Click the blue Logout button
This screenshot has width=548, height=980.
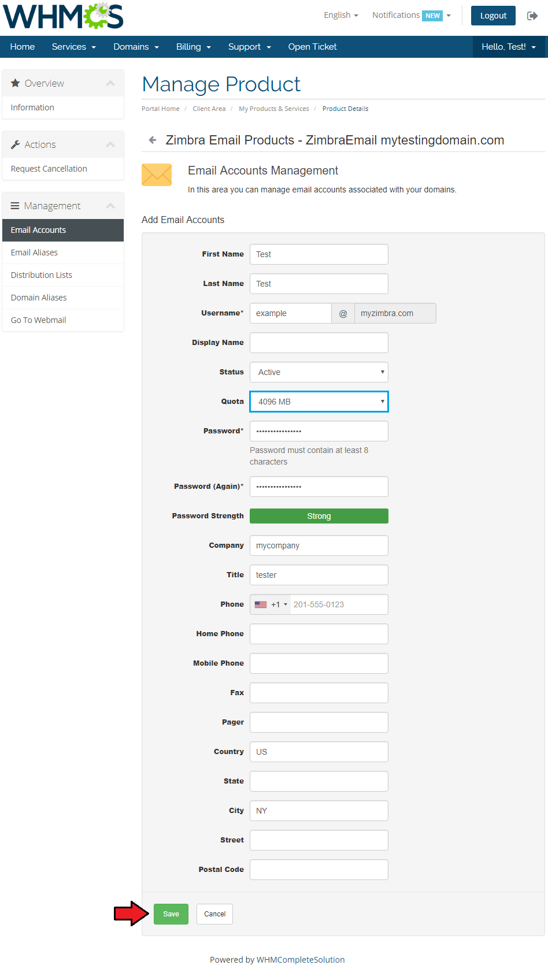pos(493,16)
